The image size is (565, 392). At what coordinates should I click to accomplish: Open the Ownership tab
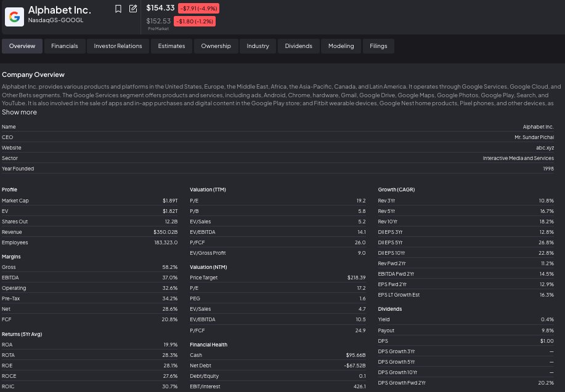[x=216, y=46]
